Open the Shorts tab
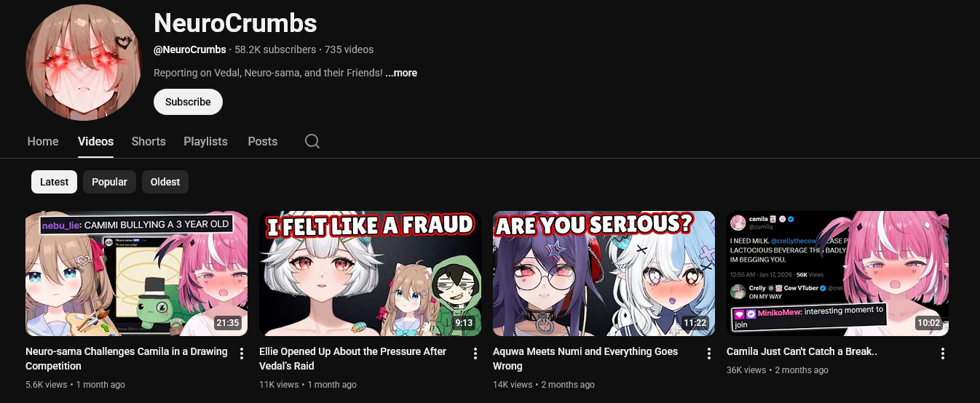The height and width of the screenshot is (403, 980). tap(149, 141)
